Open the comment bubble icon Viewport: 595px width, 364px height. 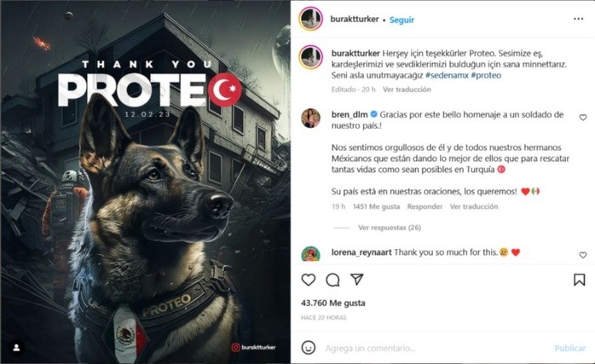point(332,280)
